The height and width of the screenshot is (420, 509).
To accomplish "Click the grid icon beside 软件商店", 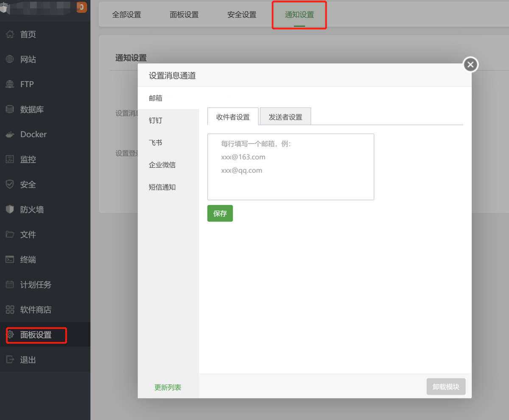I will (10, 309).
